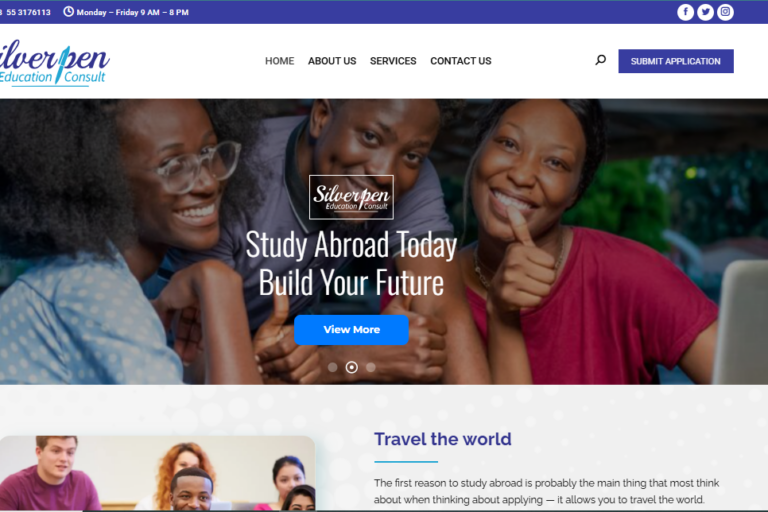Viewport: 768px width, 512px height.
Task: Click the View More button
Action: (x=351, y=330)
